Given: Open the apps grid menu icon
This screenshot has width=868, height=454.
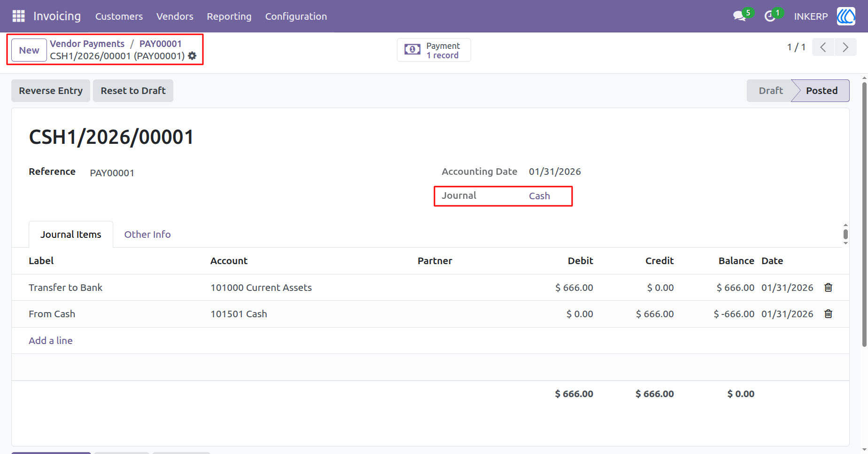Looking at the screenshot, I should click(x=18, y=16).
